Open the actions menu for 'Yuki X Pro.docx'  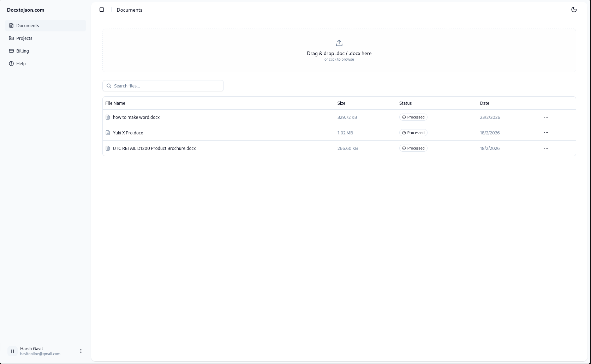coord(546,133)
